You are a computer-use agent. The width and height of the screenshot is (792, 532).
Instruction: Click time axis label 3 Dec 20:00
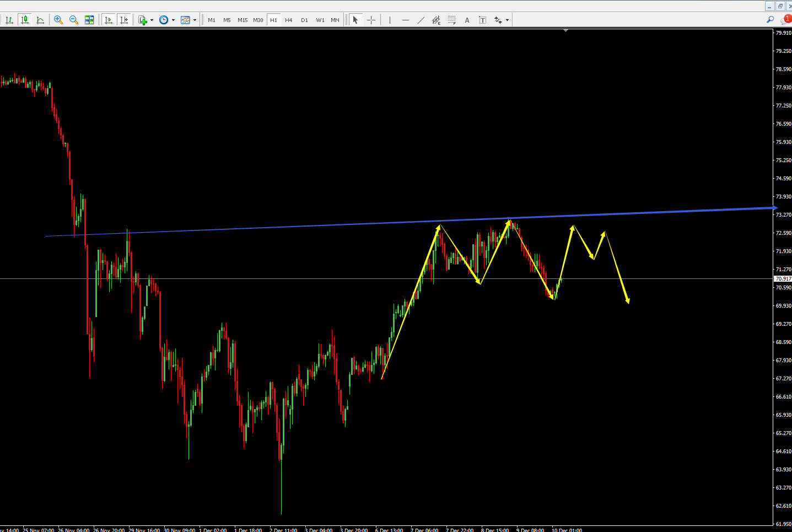click(x=354, y=530)
